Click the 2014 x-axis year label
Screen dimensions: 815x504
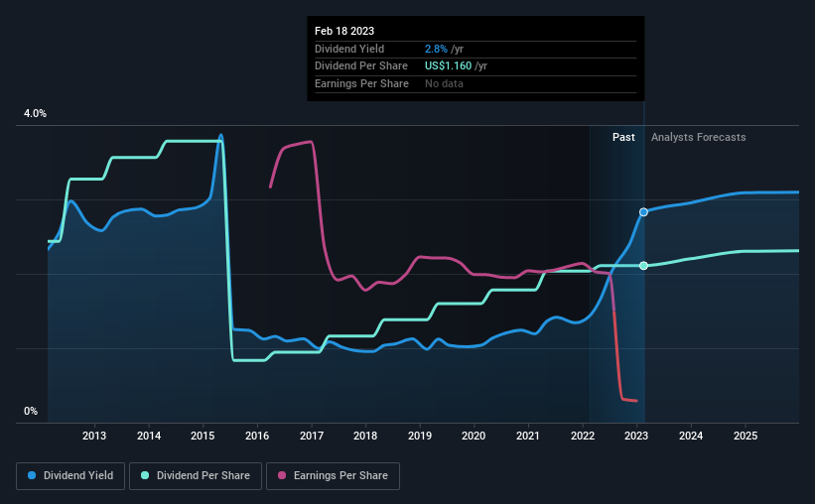point(149,436)
